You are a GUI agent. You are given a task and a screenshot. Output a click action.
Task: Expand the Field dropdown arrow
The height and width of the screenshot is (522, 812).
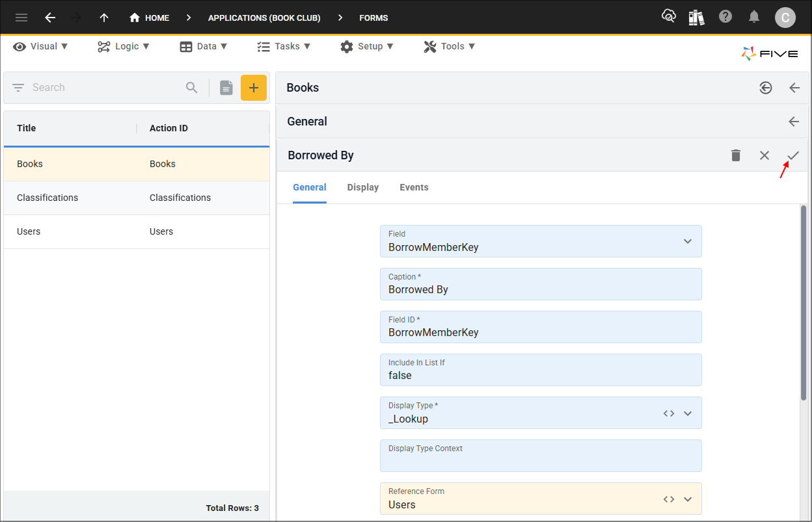pos(688,241)
